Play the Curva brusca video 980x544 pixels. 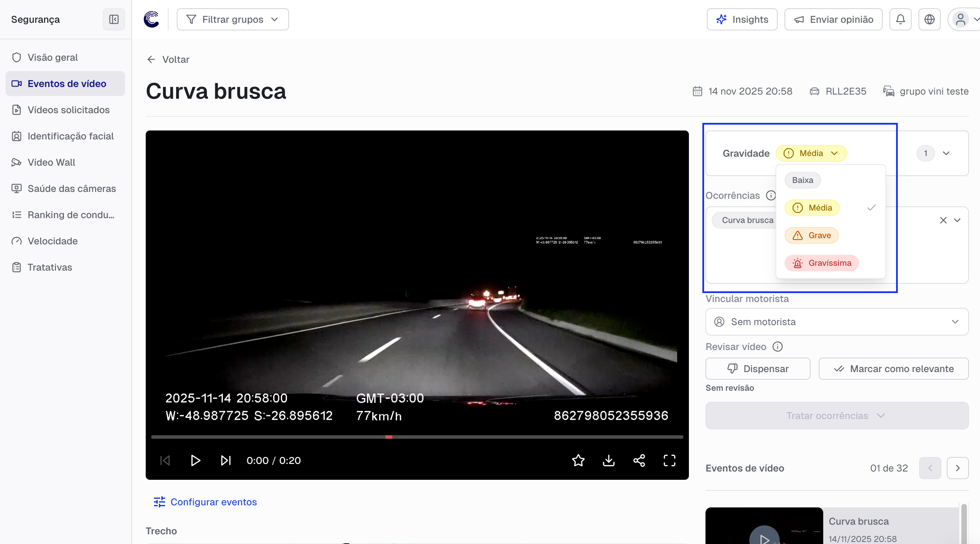click(x=195, y=460)
